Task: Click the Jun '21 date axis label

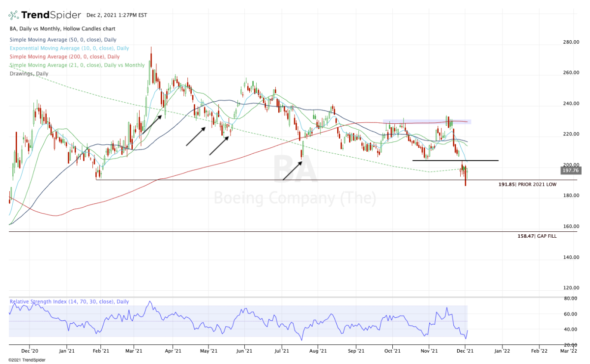Action: coord(244,351)
